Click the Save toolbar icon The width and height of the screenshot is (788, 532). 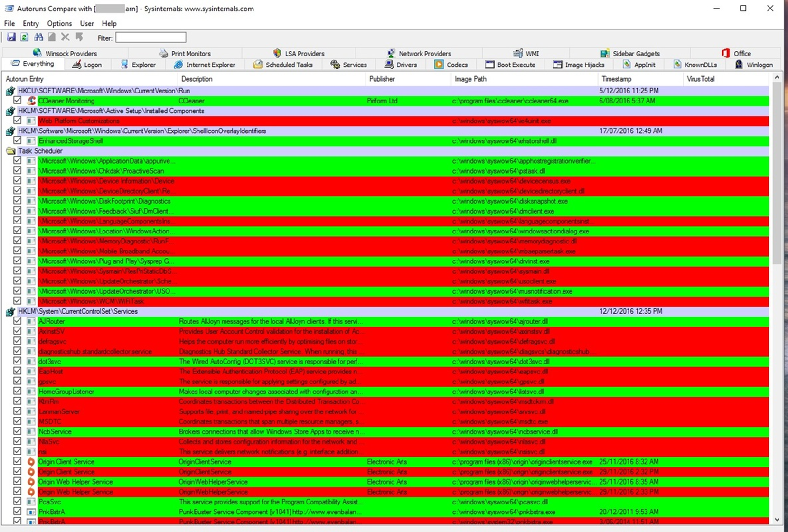[11, 37]
